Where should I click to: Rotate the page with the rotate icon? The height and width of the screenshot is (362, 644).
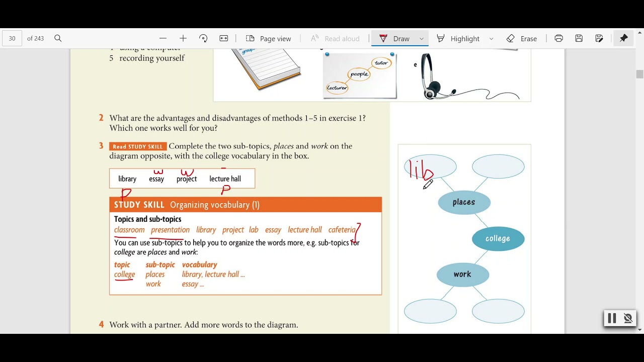pyautogui.click(x=203, y=38)
